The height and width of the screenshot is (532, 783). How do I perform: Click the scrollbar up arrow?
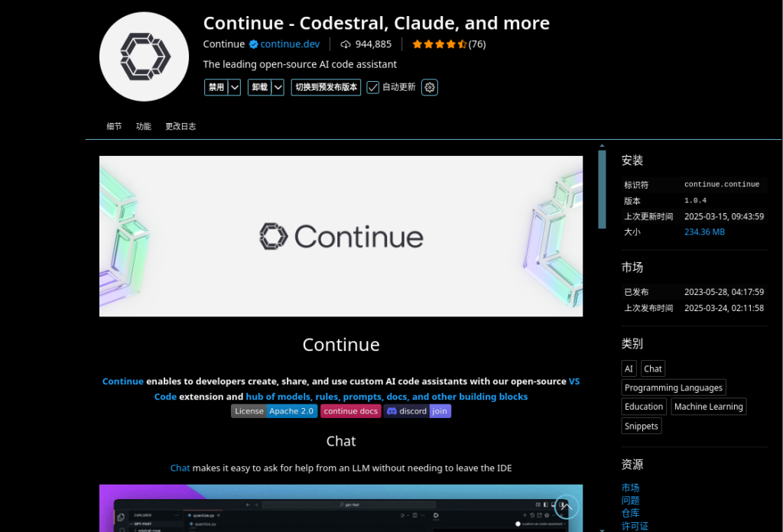(602, 146)
